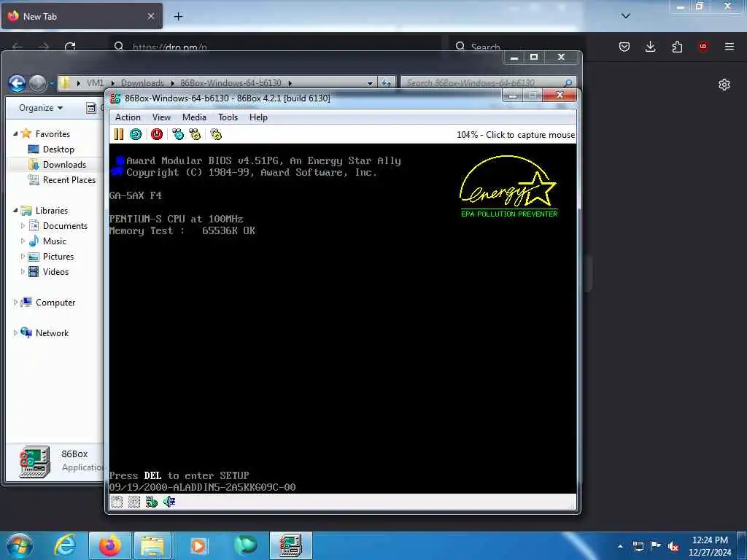Open Pocket from the Firefox toolbar

[624, 46]
